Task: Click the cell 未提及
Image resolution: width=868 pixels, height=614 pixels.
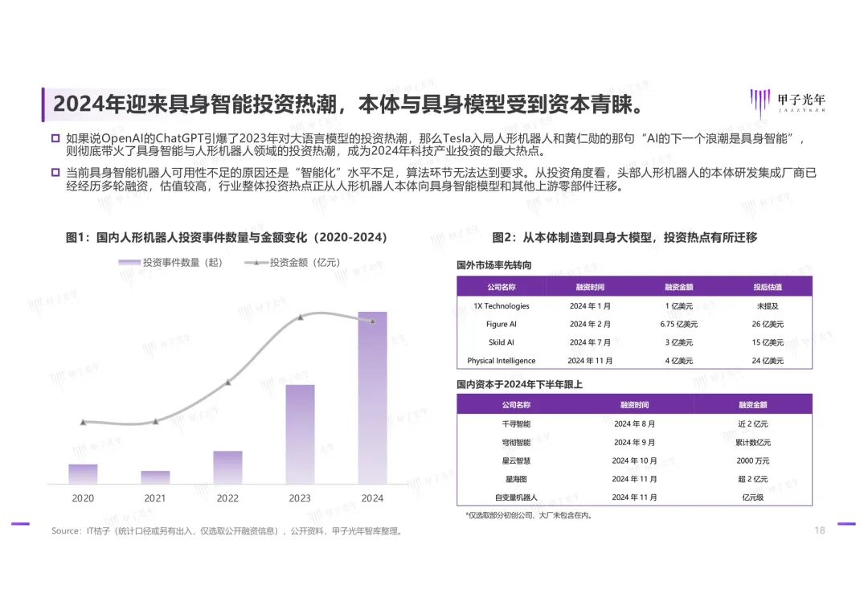Action: 768,306
